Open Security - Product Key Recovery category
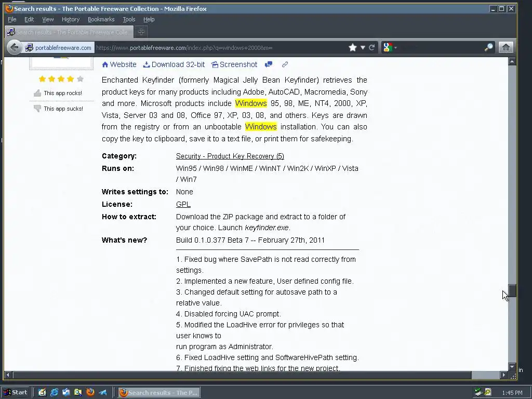This screenshot has height=399, width=532. tap(230, 156)
